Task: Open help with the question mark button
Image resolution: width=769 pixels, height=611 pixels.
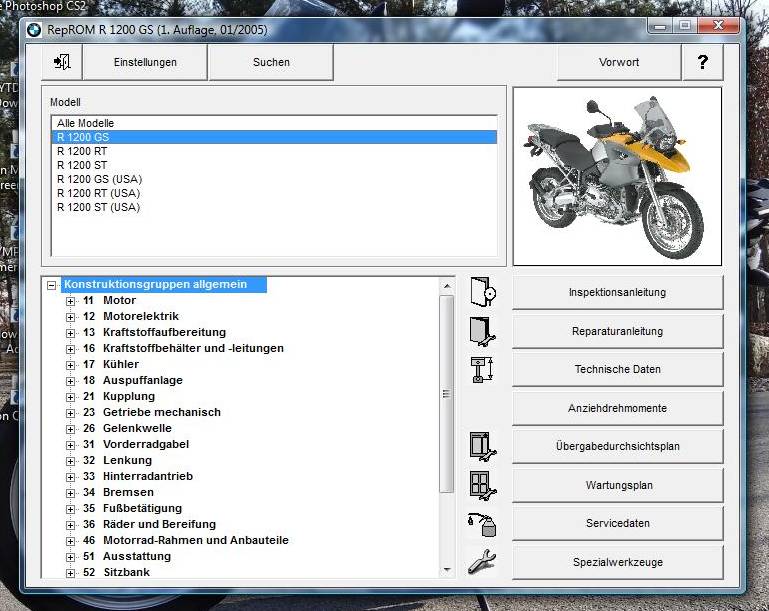Action: 702,62
